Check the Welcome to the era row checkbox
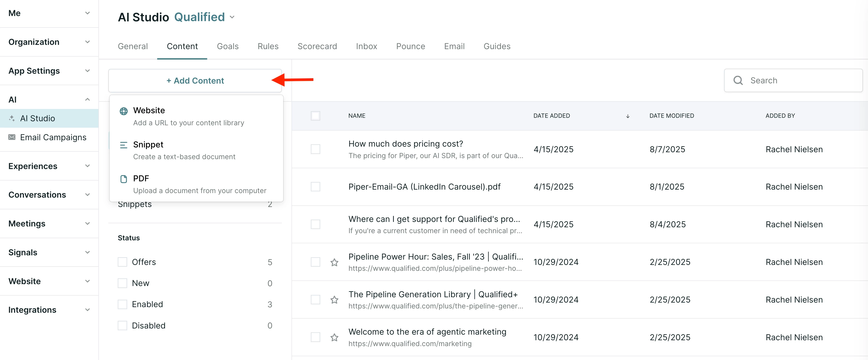Image resolution: width=868 pixels, height=360 pixels. click(315, 337)
